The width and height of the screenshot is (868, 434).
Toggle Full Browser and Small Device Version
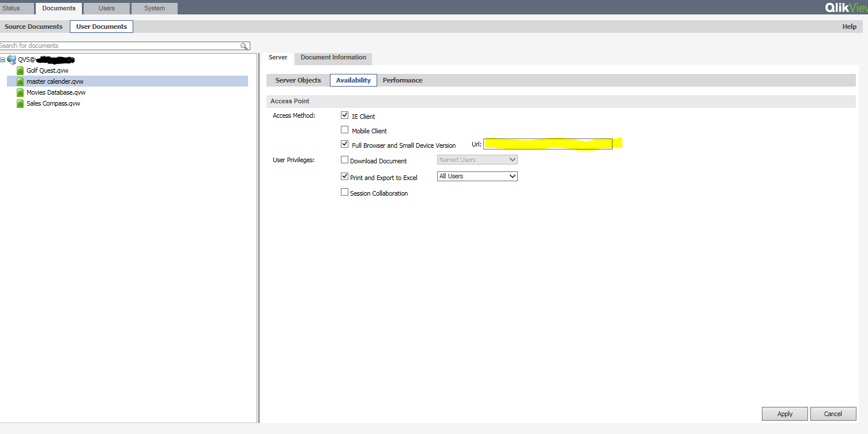coord(345,144)
